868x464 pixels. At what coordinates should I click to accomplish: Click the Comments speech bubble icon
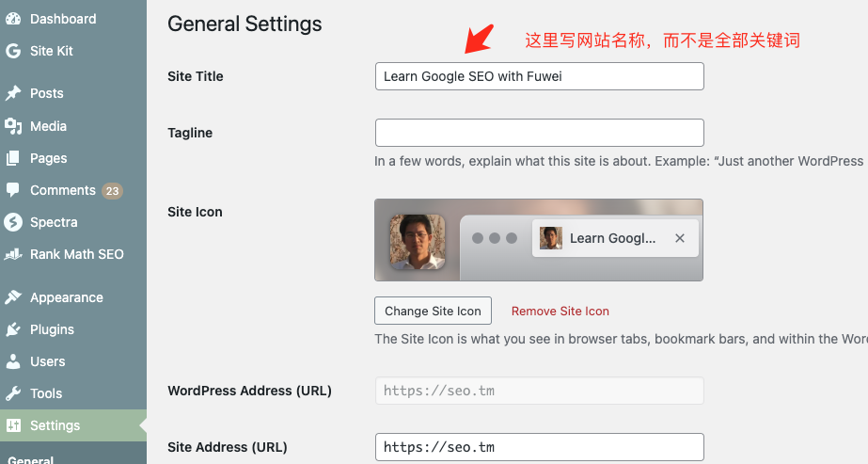tap(13, 190)
